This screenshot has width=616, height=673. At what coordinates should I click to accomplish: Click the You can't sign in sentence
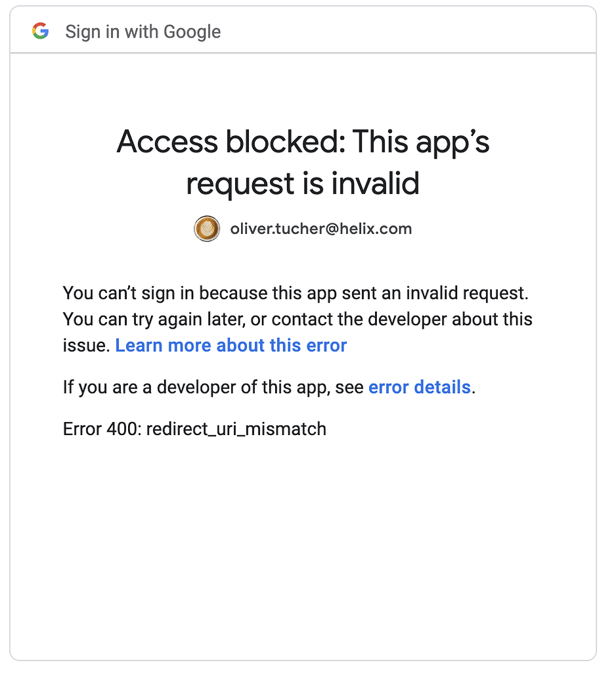[296, 294]
